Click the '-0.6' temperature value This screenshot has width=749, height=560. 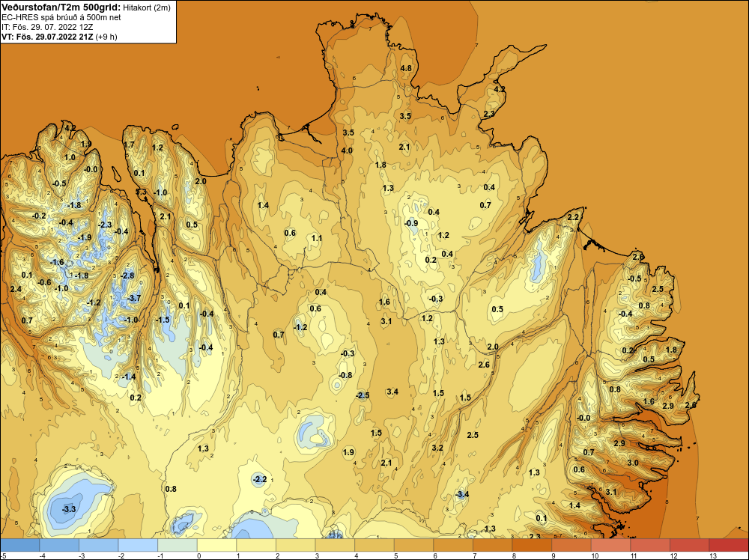(44, 282)
